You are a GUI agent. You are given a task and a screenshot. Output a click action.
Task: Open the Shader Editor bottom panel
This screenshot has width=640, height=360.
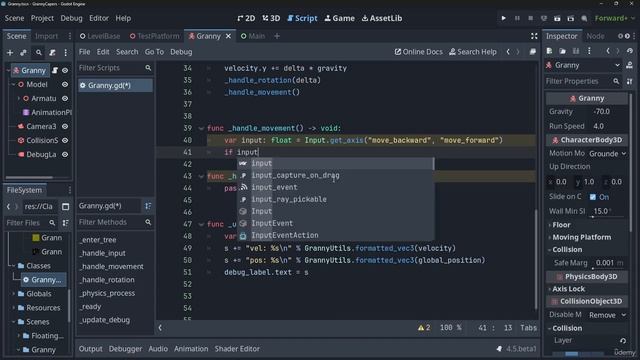coord(237,349)
